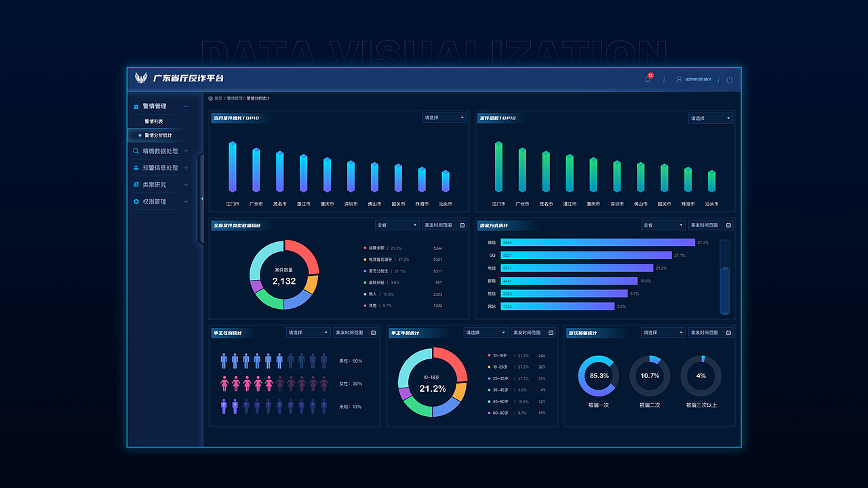Click the power logout icon
The image size is (868, 488).
[730, 79]
